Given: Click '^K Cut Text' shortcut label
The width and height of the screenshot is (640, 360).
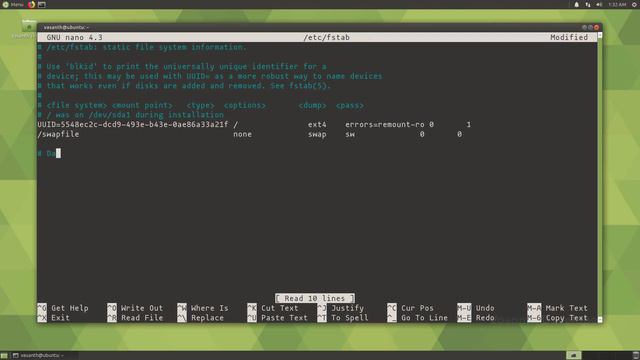Looking at the screenshot, I should coord(273,308).
